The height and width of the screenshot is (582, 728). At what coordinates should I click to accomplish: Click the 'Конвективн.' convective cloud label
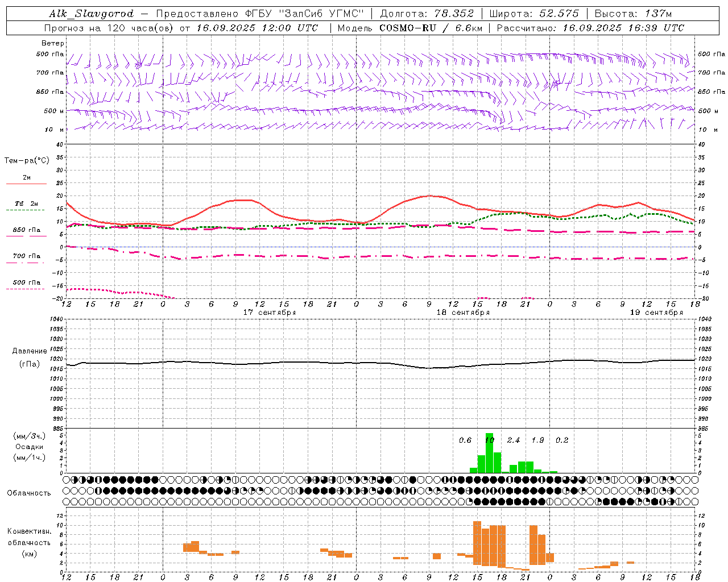[30, 531]
